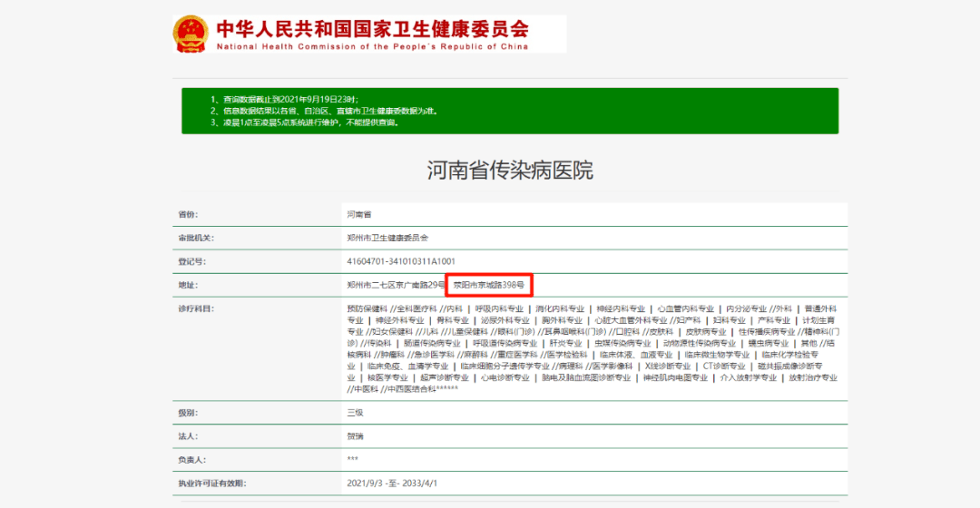Select the notice line about 2021年9月19日23时
The height and width of the screenshot is (508, 980).
(x=284, y=100)
